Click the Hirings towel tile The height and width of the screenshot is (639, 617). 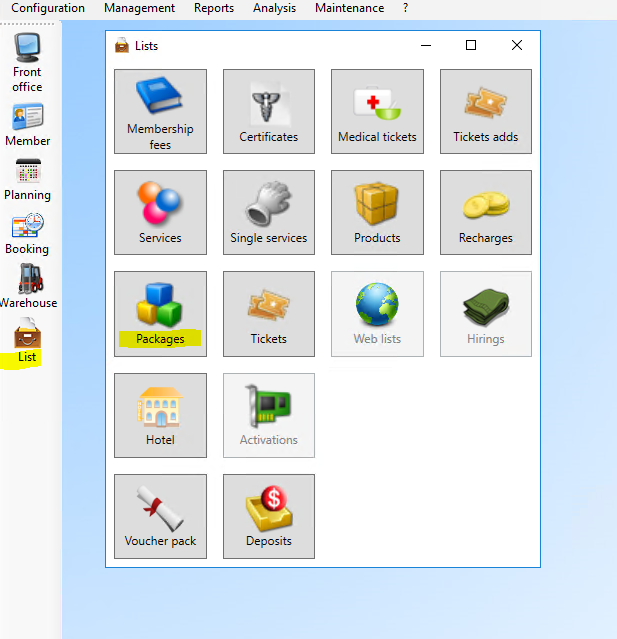[486, 314]
